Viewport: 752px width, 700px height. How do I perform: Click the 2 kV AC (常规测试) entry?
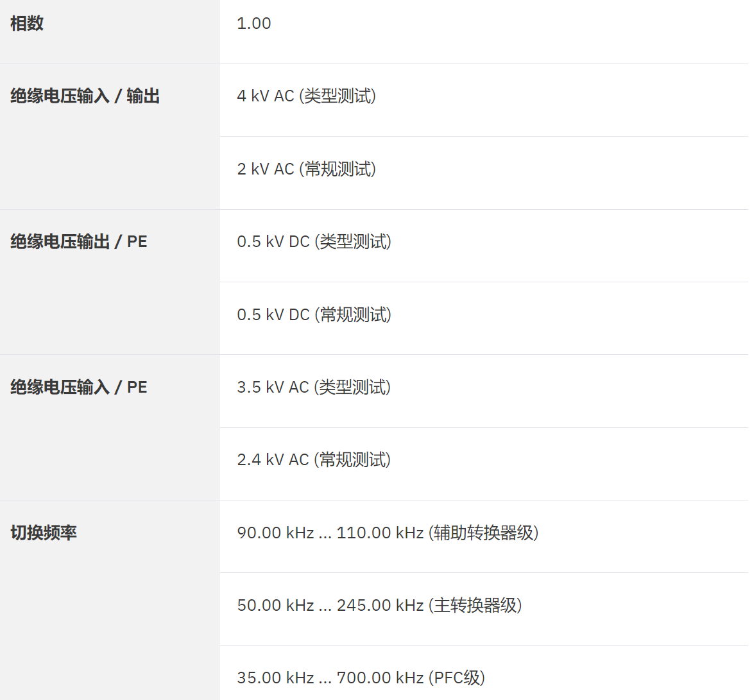tap(306, 169)
